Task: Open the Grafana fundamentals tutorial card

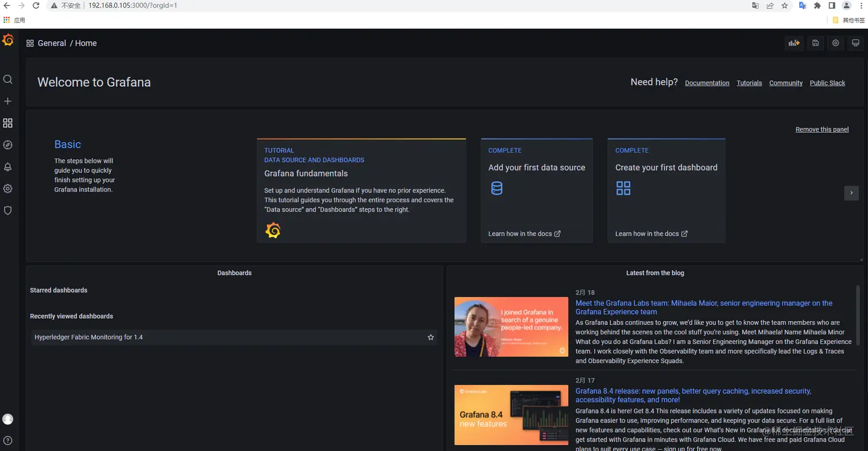Action: point(361,191)
